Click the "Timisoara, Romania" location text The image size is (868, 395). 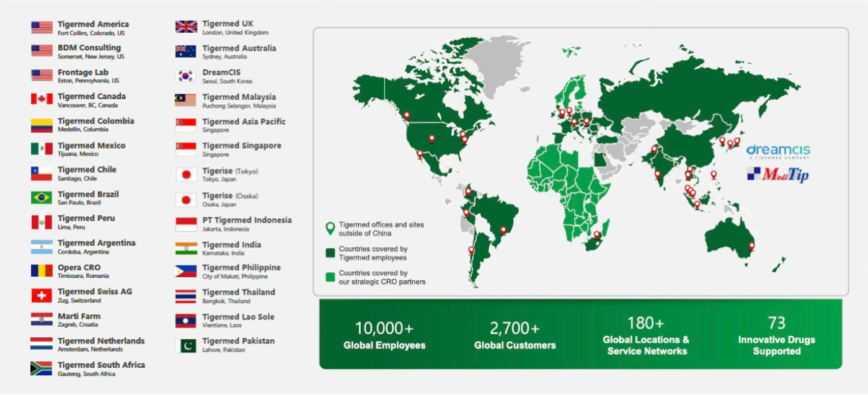83,276
